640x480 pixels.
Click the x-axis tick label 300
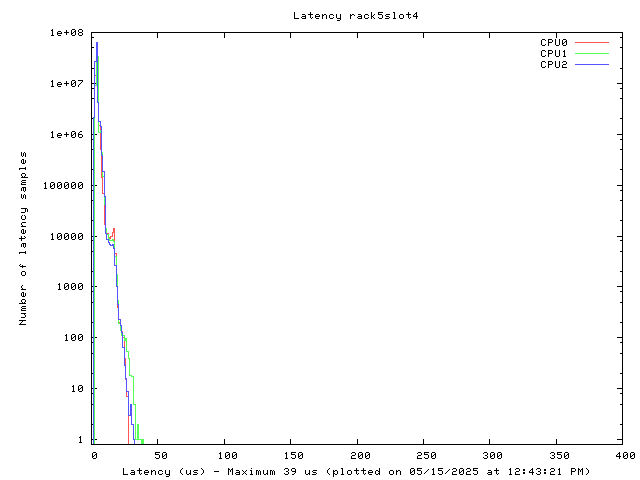pos(492,456)
